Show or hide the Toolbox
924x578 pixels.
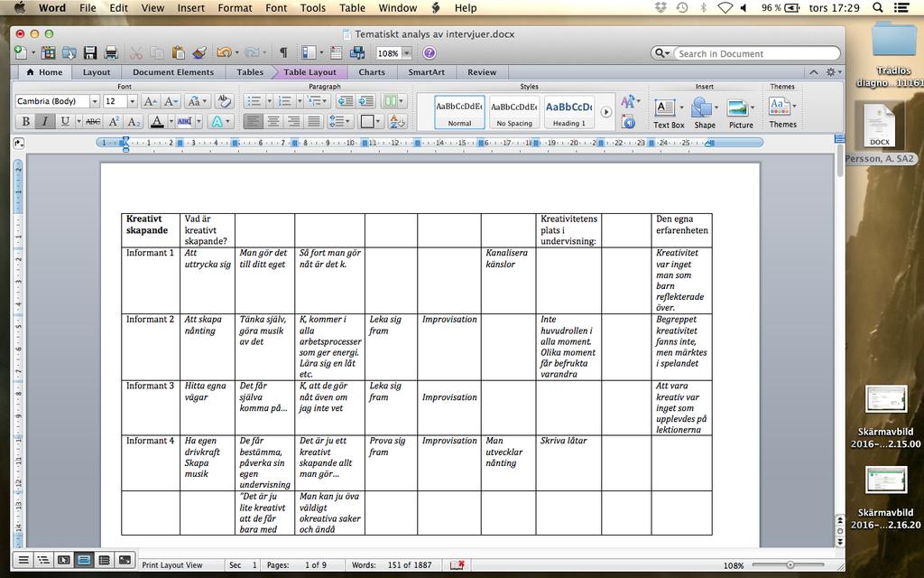pos(336,53)
